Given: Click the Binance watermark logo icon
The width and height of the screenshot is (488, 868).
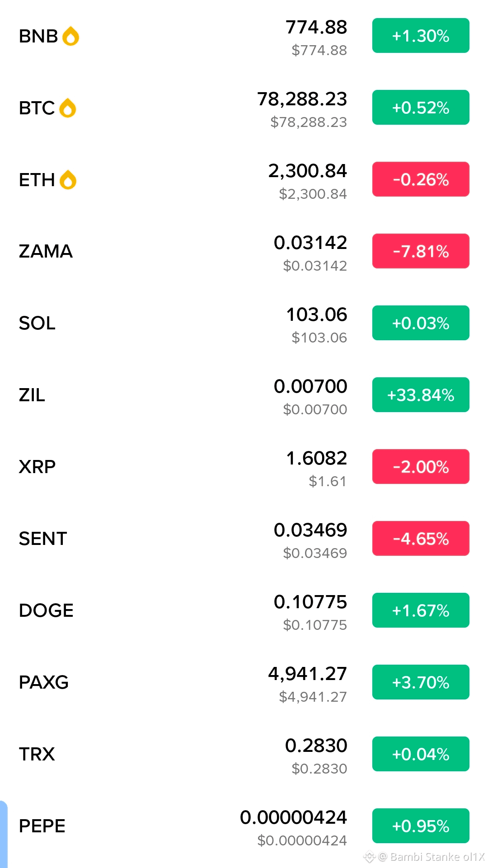Looking at the screenshot, I should pyautogui.click(x=370, y=856).
